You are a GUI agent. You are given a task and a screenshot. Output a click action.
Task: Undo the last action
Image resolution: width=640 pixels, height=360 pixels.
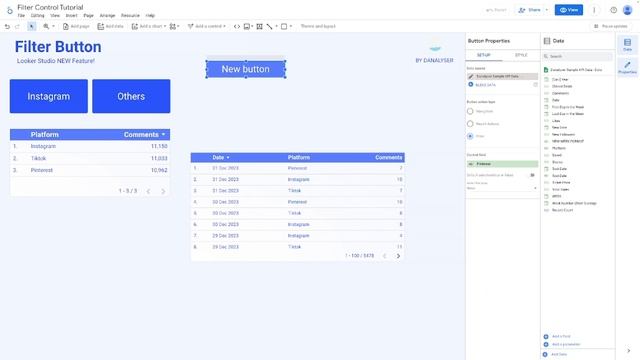[x=7, y=26]
